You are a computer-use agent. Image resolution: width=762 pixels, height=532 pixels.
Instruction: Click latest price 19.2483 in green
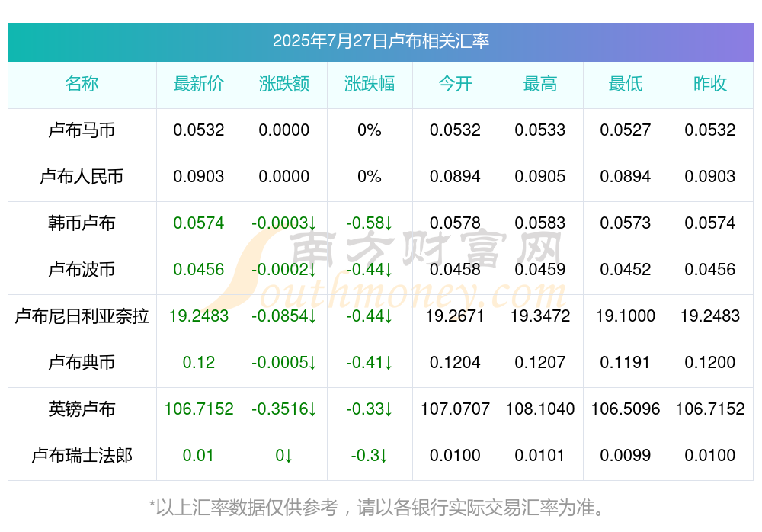click(x=199, y=316)
